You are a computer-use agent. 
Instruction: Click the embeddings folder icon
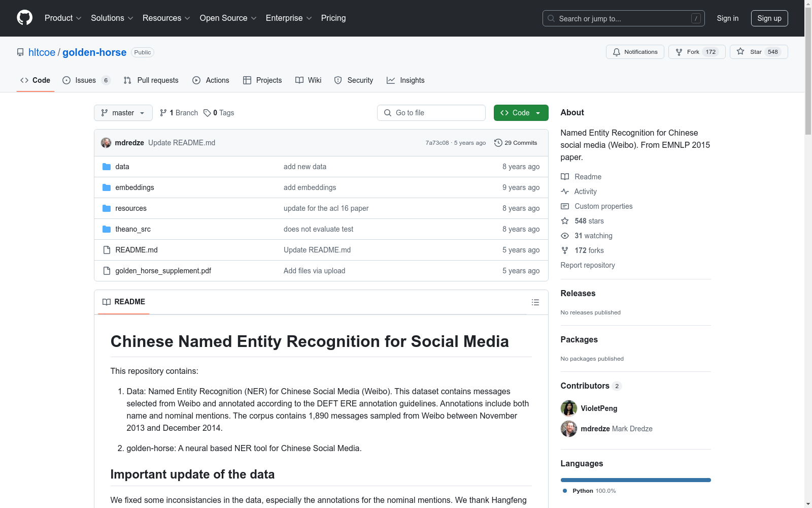(x=107, y=187)
